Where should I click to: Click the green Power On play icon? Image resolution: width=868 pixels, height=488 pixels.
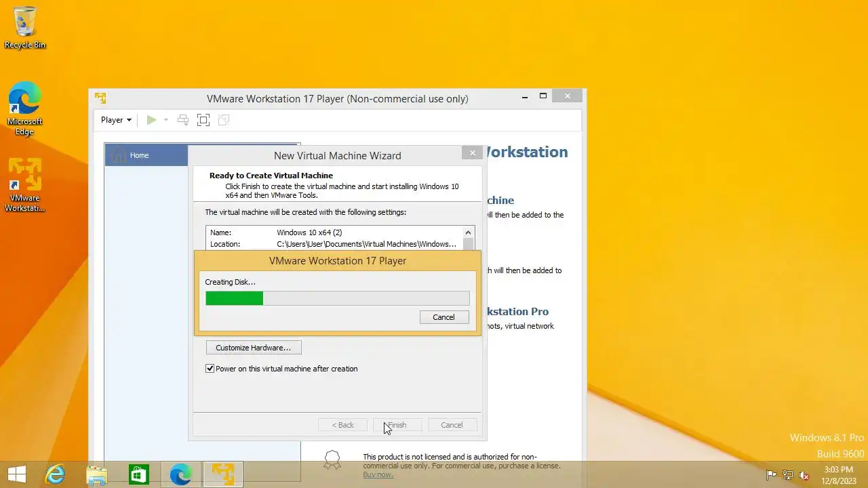point(151,120)
